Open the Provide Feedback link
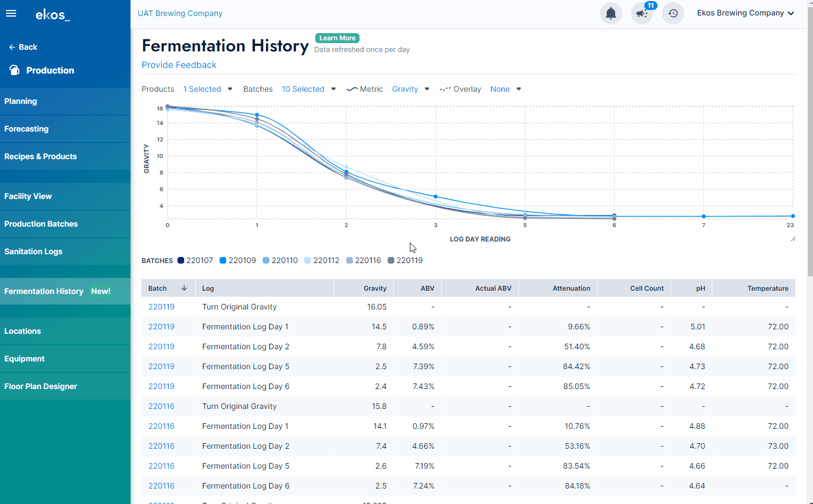This screenshot has width=813, height=504. tap(179, 65)
